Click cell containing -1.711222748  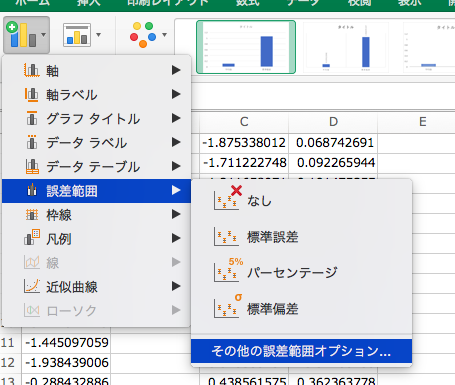(244, 163)
